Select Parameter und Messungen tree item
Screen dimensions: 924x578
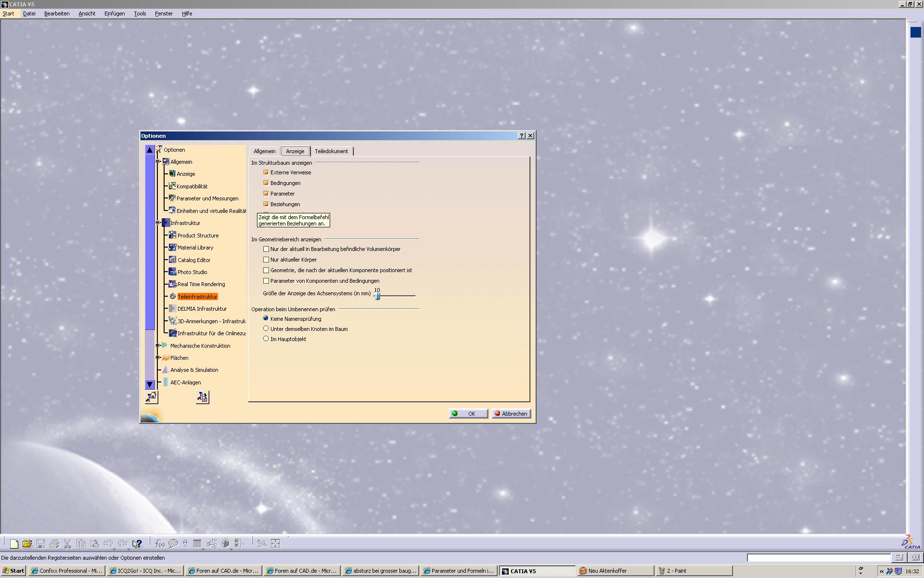207,198
